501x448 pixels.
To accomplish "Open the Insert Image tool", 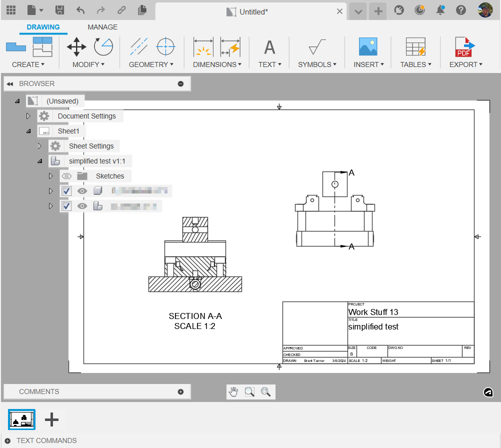I will [x=367, y=47].
